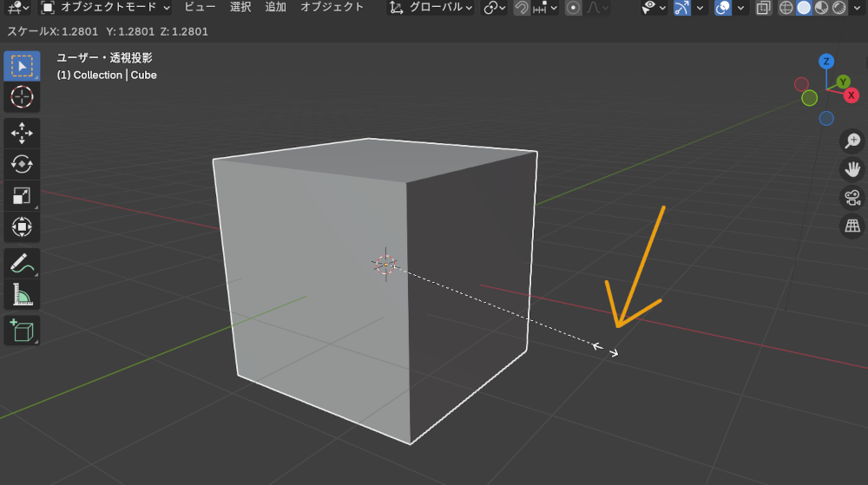Click the red X axis gizmo ball
Image resolution: width=868 pixels, height=485 pixels.
852,95
